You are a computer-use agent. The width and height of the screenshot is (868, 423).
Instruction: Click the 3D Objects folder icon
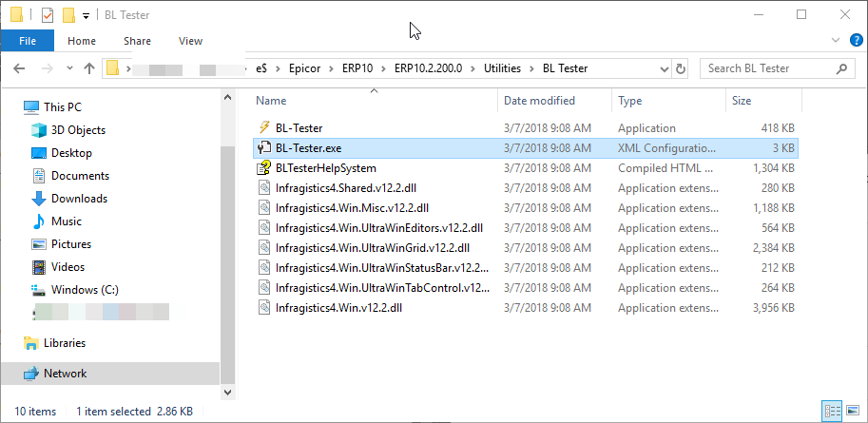tap(39, 130)
